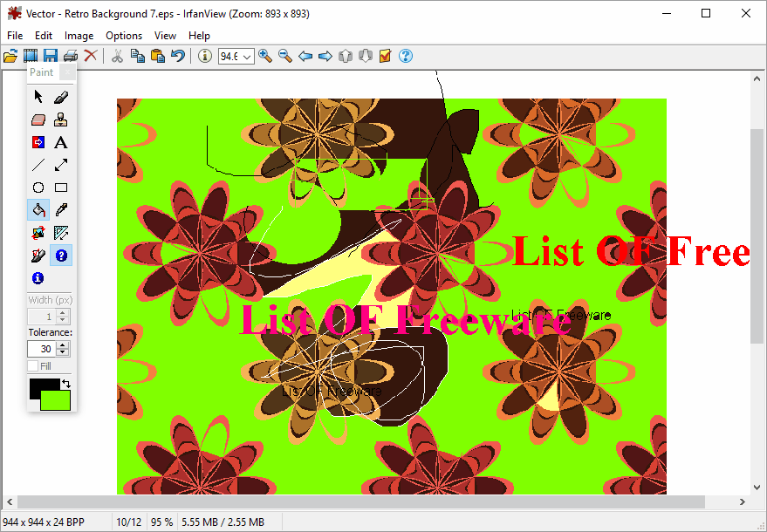Select the Color replacer tool
Viewport: 767px width, 532px height.
(x=38, y=142)
